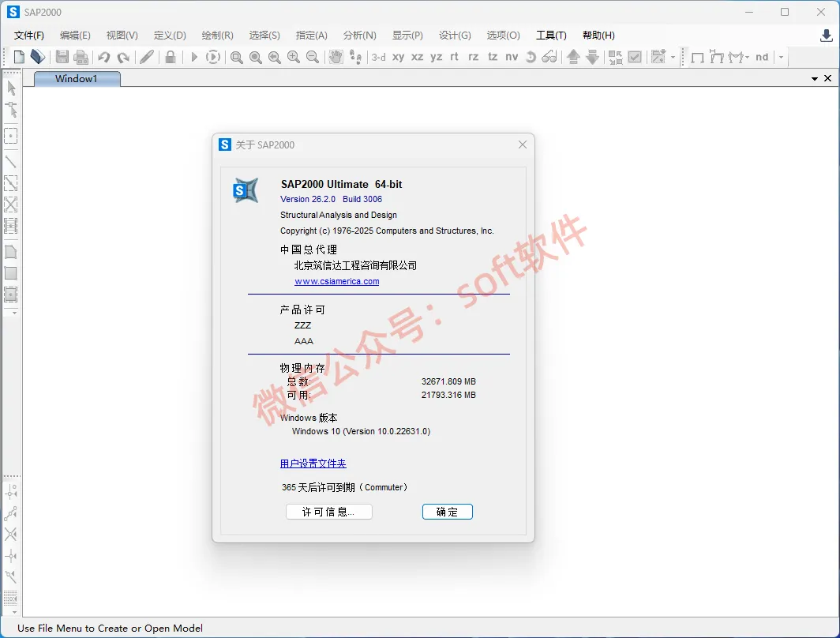The image size is (840, 638).
Task: Zoom in with the plus magnifier
Action: click(294, 57)
